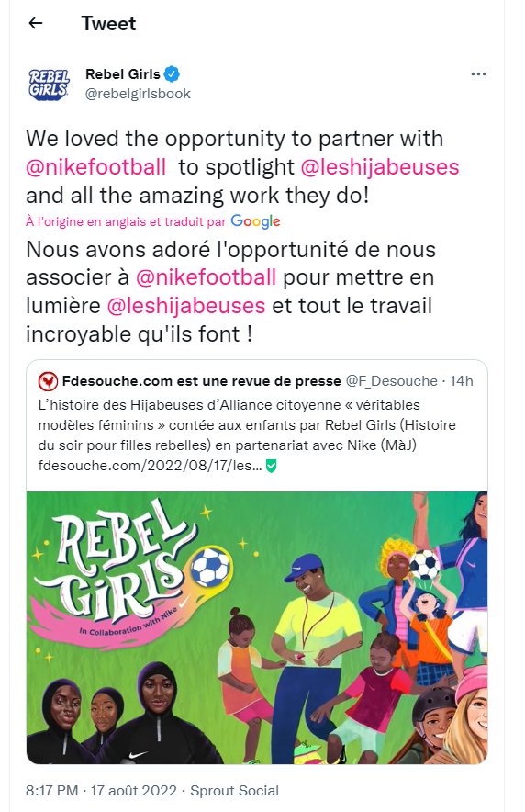Image resolution: width=525 pixels, height=812 pixels.
Task: Click the green shield icon after link
Action: pos(271,466)
